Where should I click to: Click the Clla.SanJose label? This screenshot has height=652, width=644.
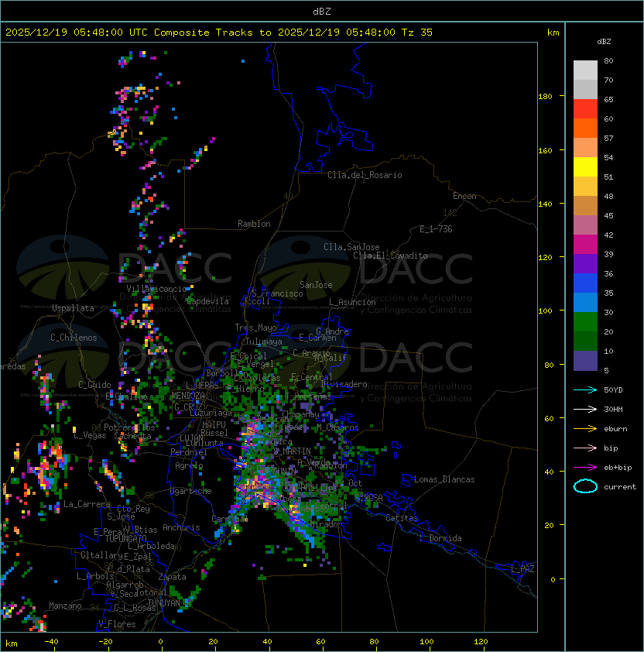click(x=351, y=247)
